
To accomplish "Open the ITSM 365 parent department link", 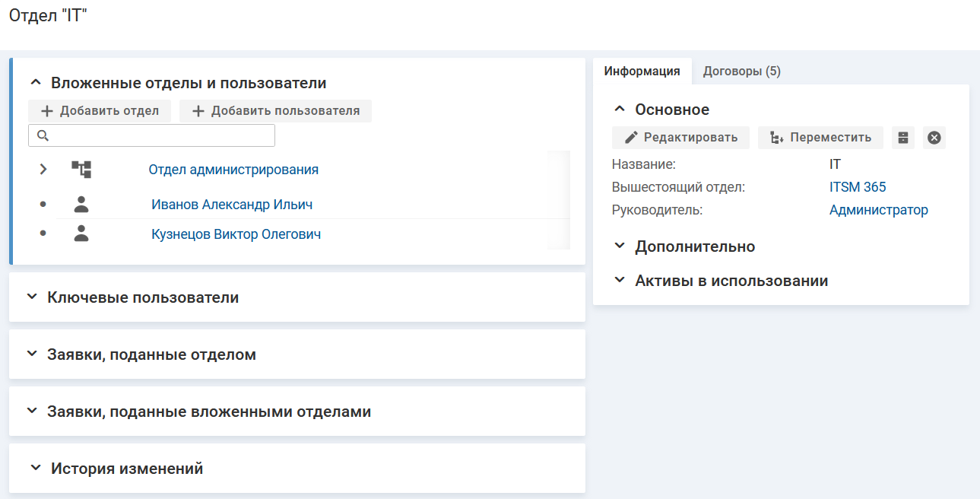I will [858, 187].
